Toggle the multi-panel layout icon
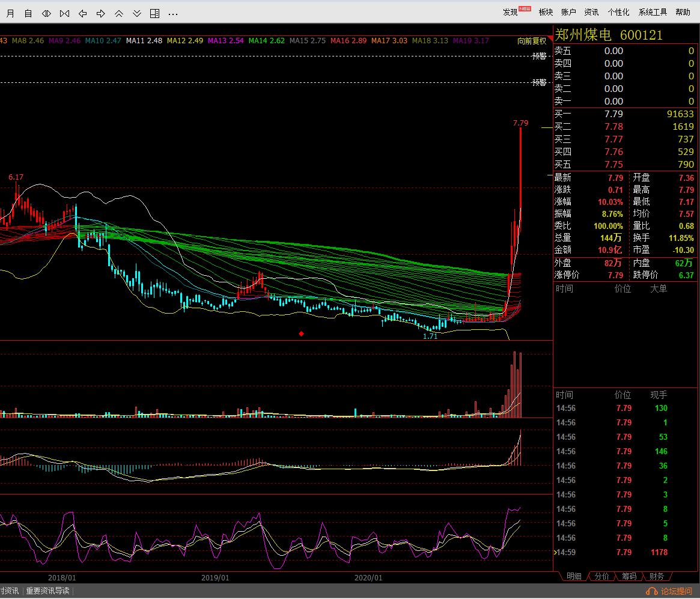 155,13
